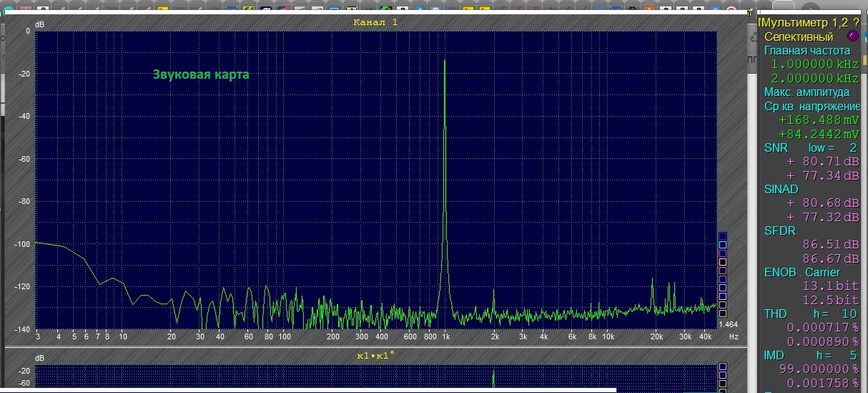
Task: Select the + 77.32 dB SINAD value
Action: [823, 217]
